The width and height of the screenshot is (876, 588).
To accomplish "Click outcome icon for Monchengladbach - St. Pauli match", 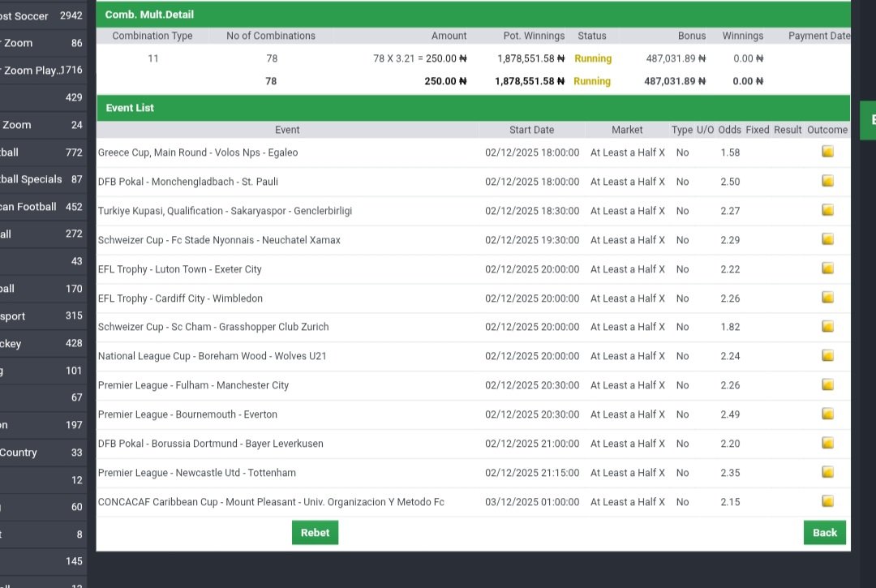I will click(827, 181).
